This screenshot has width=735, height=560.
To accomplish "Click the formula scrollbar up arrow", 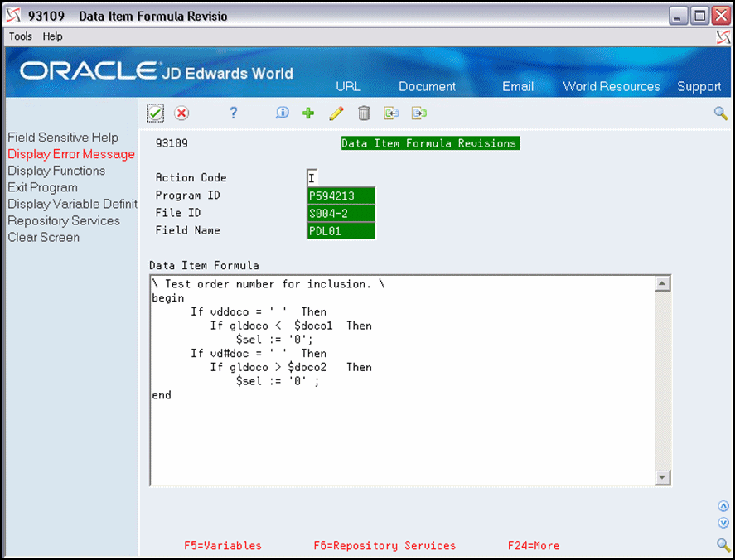I will pyautogui.click(x=662, y=283).
